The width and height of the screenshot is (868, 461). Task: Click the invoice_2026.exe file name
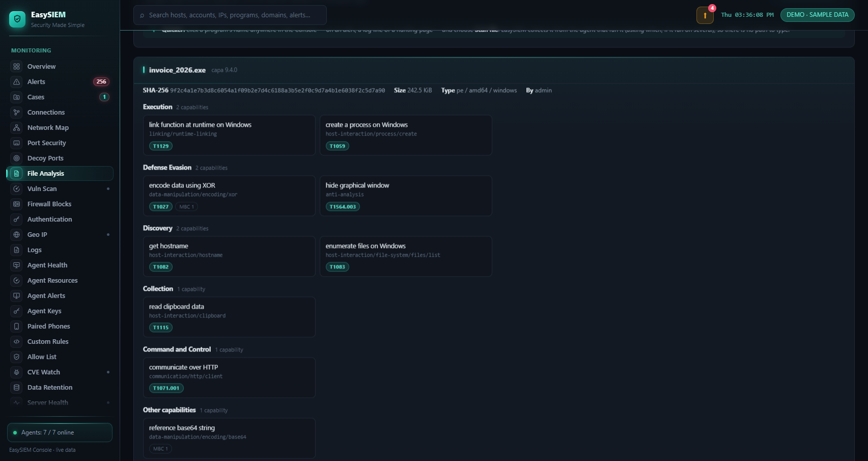point(177,70)
